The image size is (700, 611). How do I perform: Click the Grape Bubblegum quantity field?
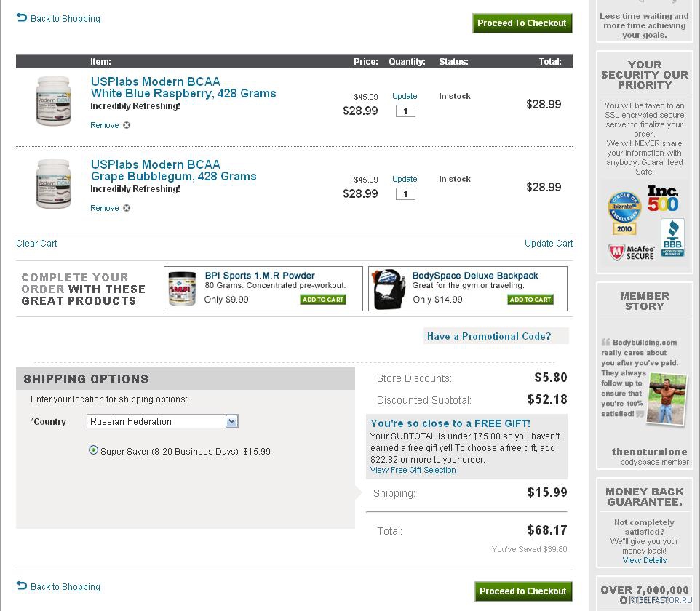tap(405, 194)
